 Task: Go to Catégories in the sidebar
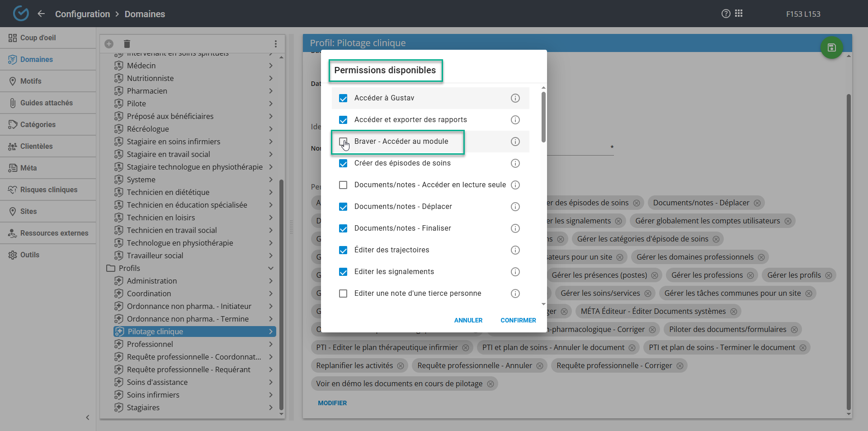[38, 124]
